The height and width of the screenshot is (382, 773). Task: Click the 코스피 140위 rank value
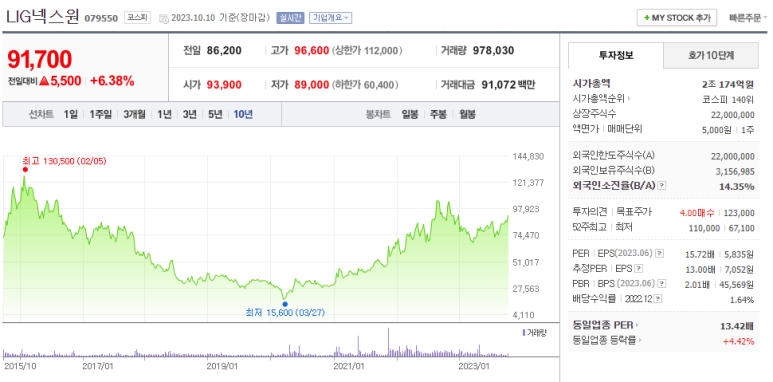tap(728, 99)
